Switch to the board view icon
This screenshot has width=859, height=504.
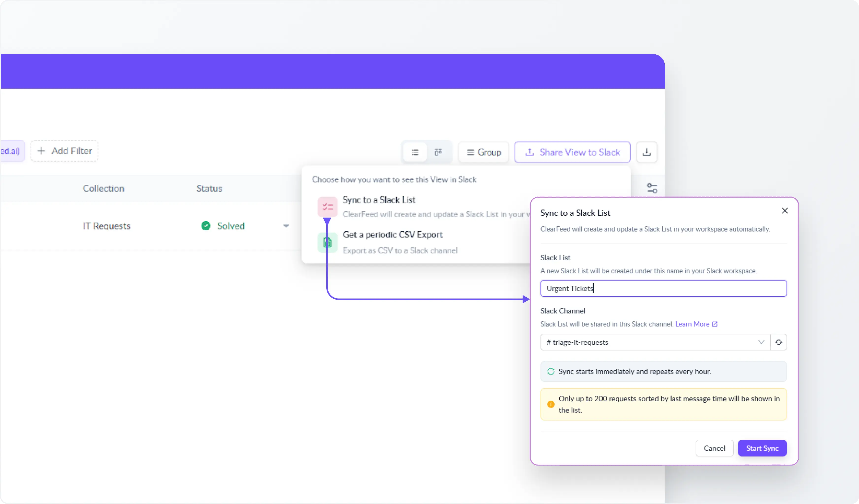pos(439,152)
